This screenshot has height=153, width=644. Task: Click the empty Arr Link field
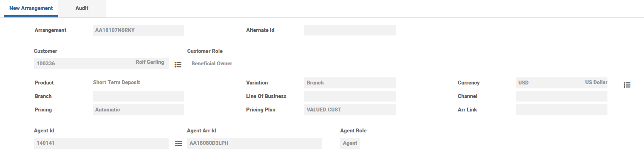point(561,110)
